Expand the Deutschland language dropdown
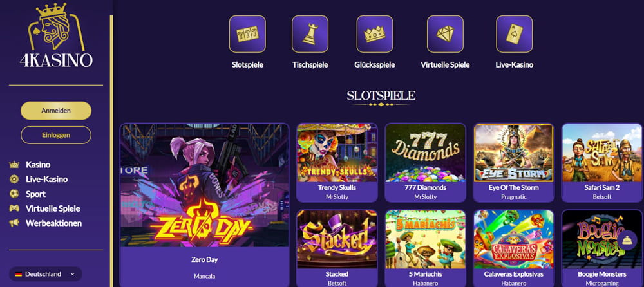The width and height of the screenshot is (644, 287). [45, 274]
